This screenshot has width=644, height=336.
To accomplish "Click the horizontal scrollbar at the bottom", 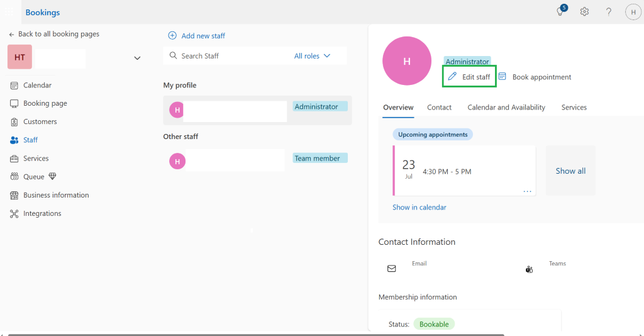I will coord(256,335).
